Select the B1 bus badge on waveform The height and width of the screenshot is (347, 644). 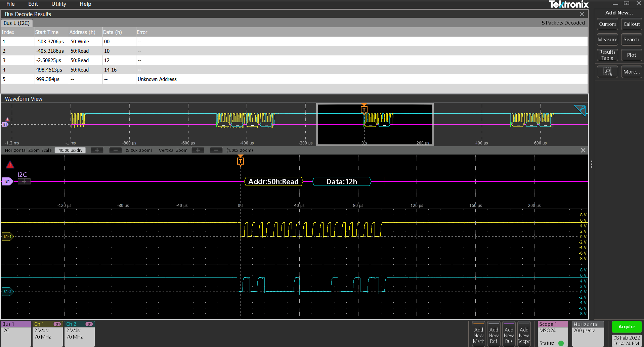(x=7, y=181)
